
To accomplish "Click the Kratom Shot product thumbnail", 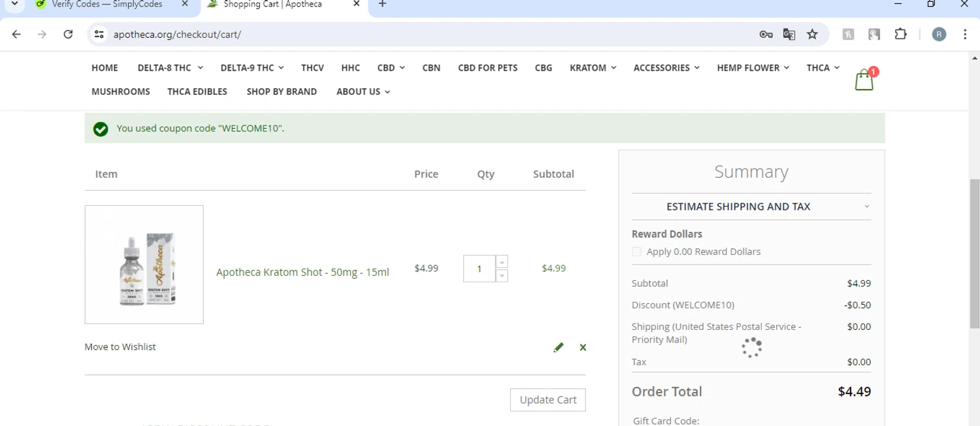I will tap(144, 265).
